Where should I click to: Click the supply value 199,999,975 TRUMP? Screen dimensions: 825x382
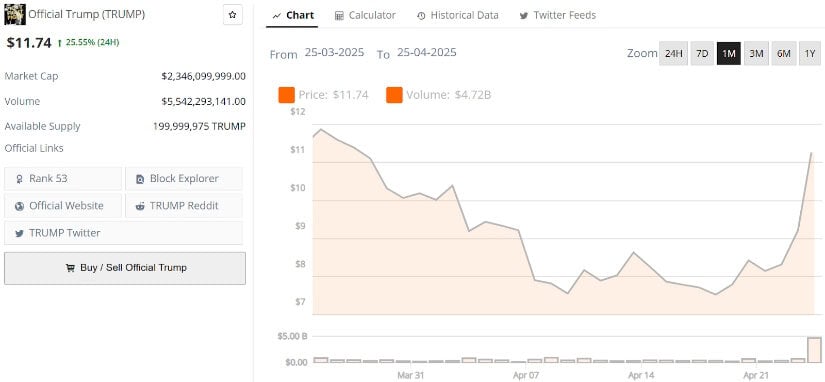click(199, 127)
